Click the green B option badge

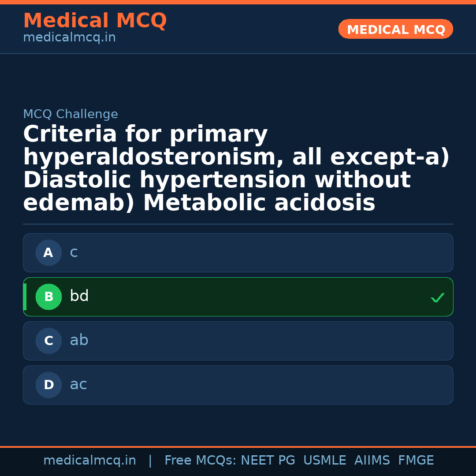pos(48,297)
